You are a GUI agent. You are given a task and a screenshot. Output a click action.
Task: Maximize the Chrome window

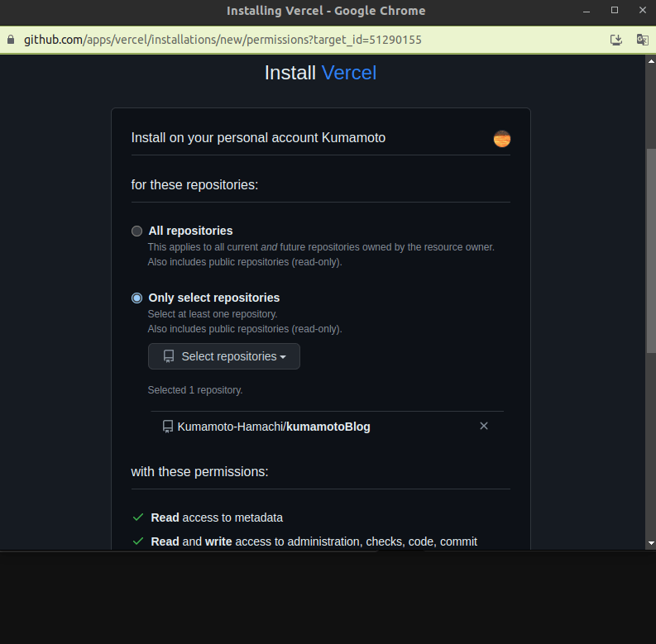click(x=614, y=10)
